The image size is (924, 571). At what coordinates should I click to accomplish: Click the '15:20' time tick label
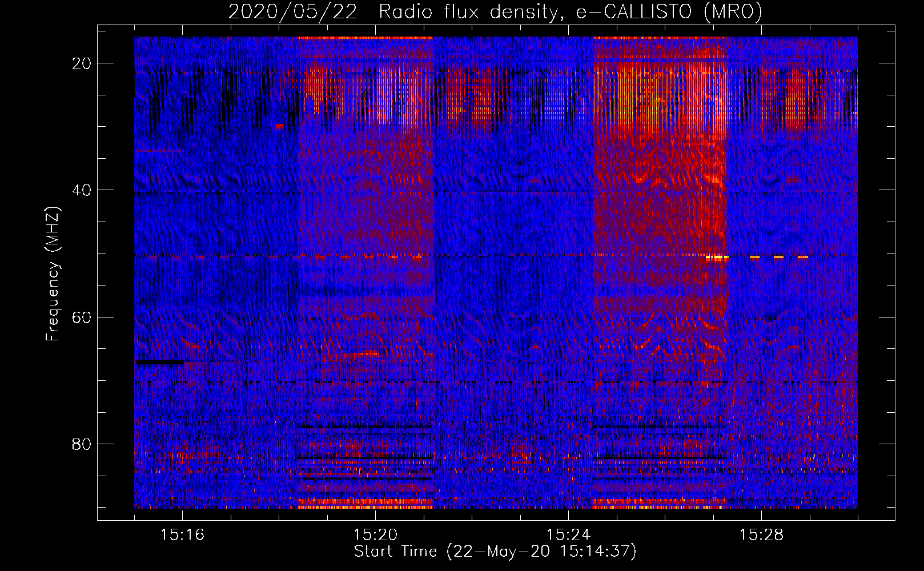(376, 535)
